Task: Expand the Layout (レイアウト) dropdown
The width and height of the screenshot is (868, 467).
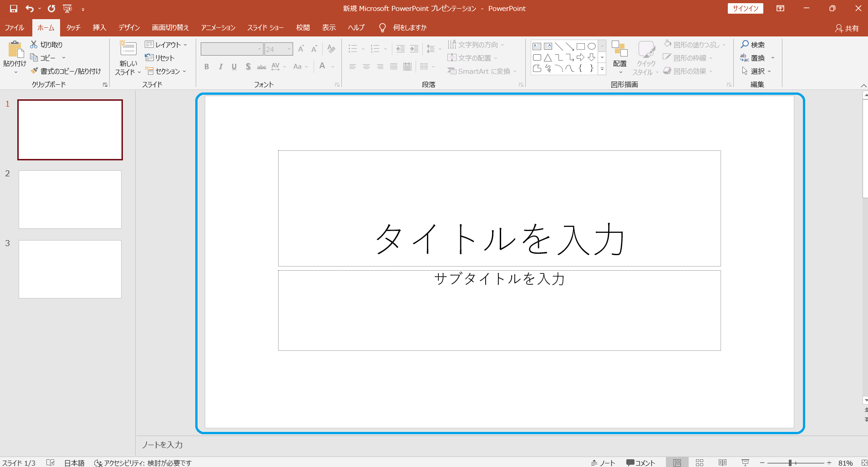Action: click(167, 45)
